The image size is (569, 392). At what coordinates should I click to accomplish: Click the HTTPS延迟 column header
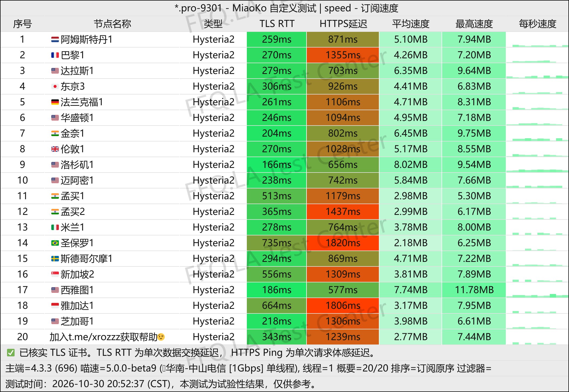click(x=343, y=24)
